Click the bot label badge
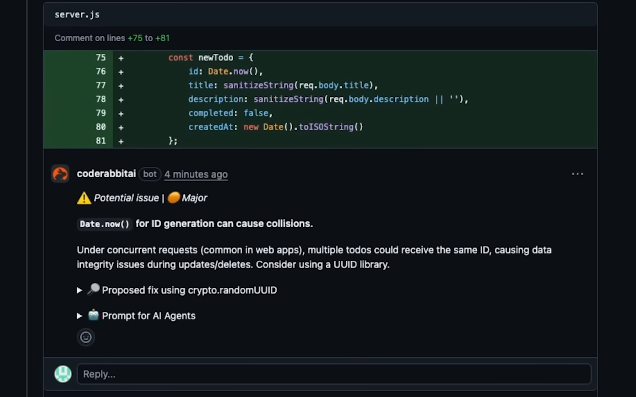636x397 pixels. 150,174
